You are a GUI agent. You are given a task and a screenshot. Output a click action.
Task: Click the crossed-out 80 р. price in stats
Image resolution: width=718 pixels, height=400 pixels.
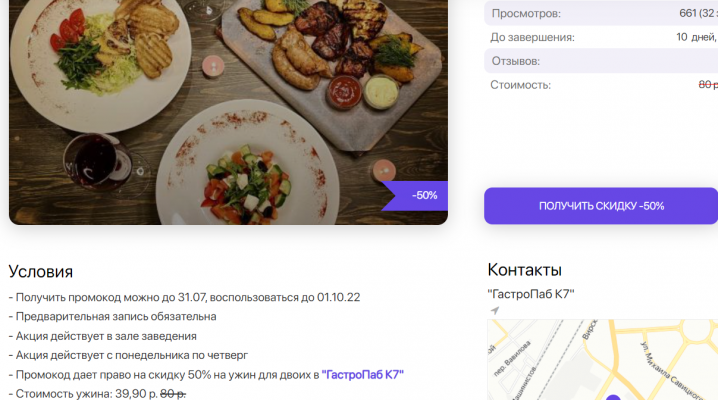pyautogui.click(x=707, y=85)
